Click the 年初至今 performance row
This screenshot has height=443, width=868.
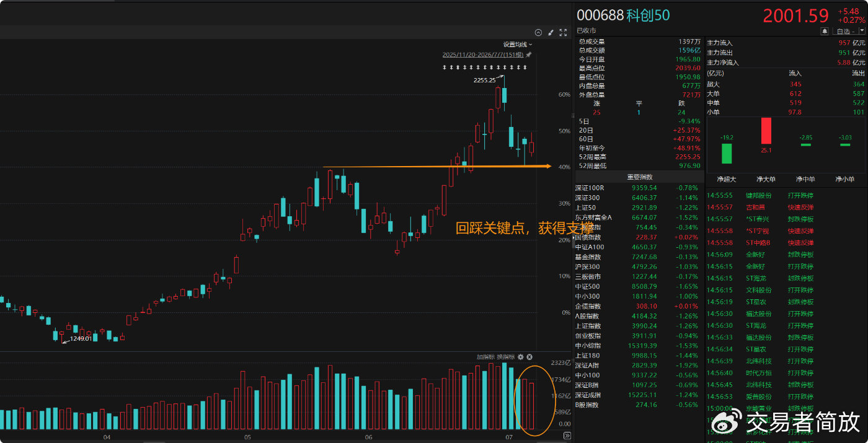tap(639, 148)
